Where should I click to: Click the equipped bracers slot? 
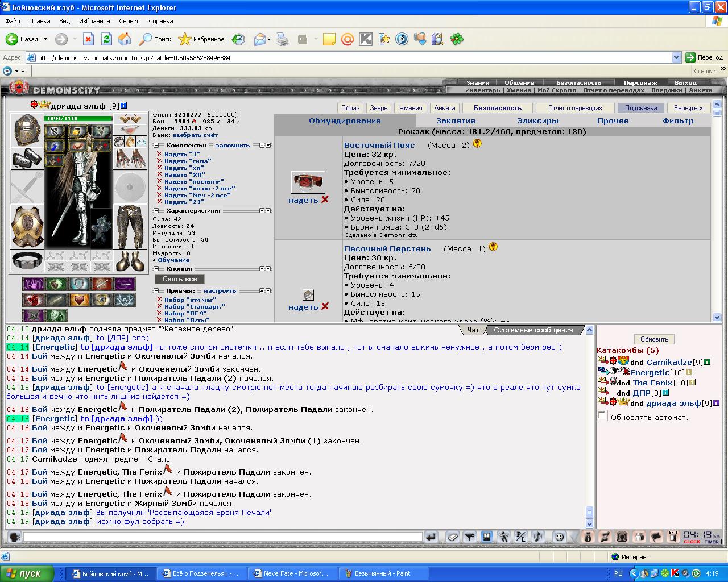coord(27,159)
